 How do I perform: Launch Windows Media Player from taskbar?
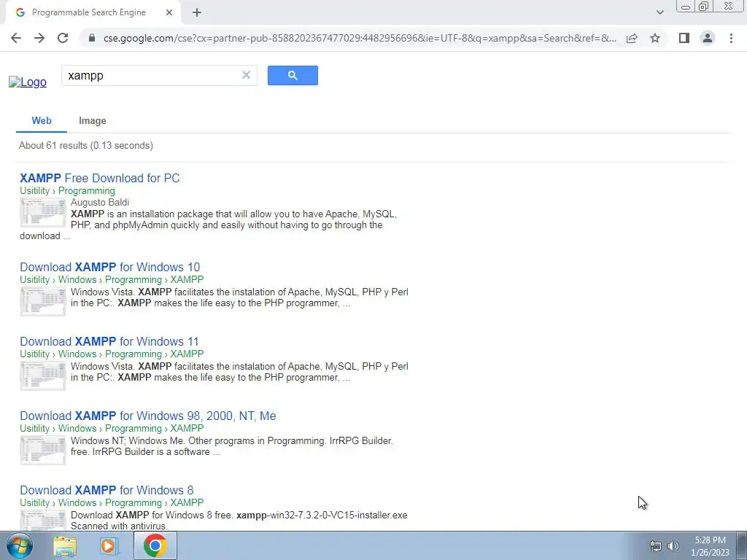click(x=109, y=546)
